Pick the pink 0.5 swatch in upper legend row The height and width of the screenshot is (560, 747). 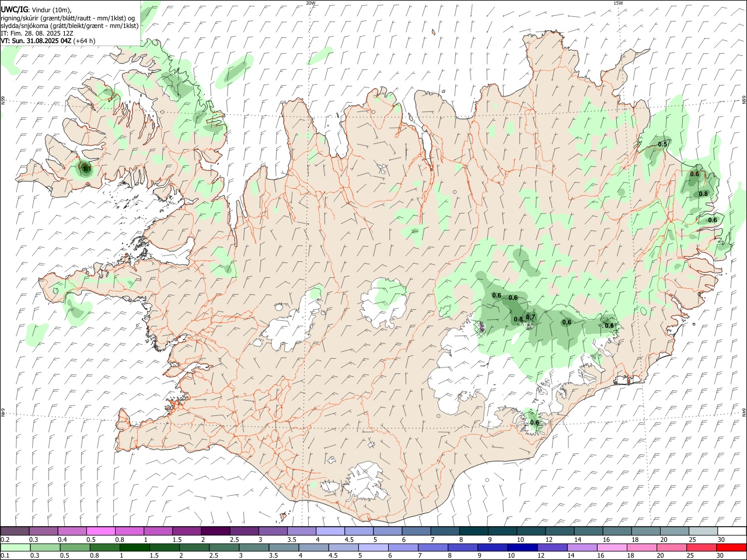[x=100, y=531]
